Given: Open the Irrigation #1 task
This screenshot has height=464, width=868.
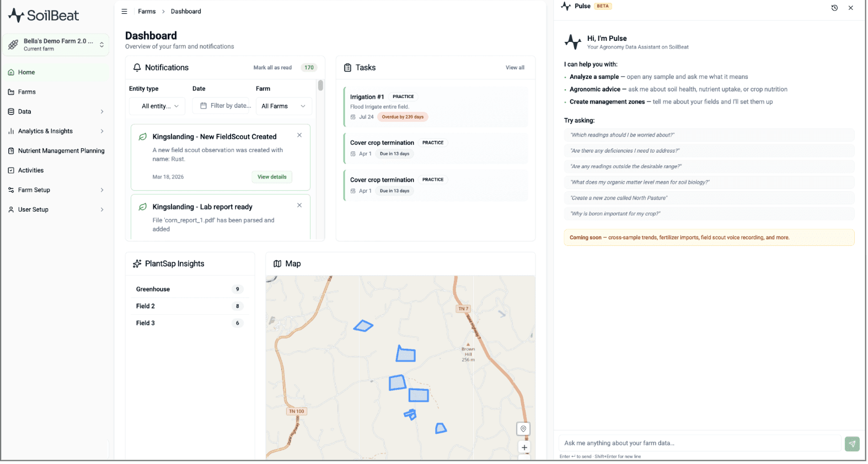Looking at the screenshot, I should 435,106.
